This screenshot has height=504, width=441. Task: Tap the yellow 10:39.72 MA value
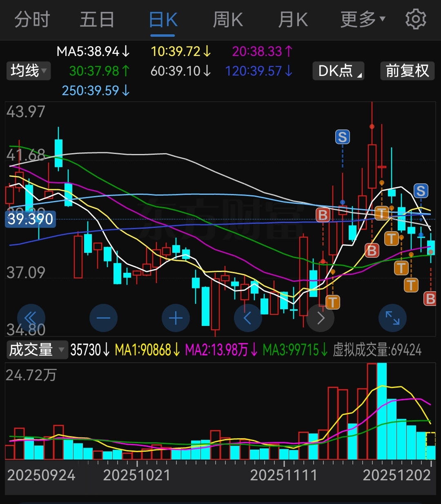(181, 51)
